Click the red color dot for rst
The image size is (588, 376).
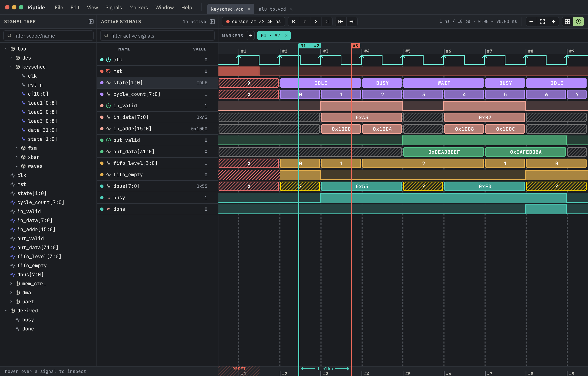(102, 71)
